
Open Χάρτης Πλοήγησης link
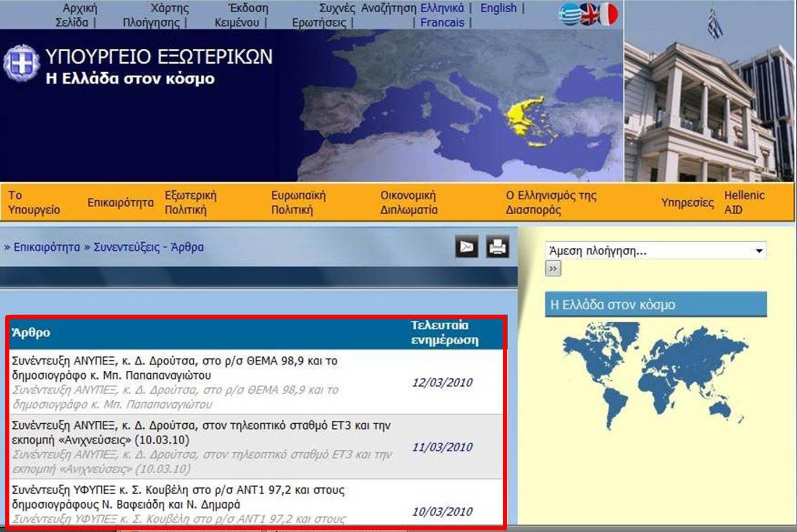(155, 15)
